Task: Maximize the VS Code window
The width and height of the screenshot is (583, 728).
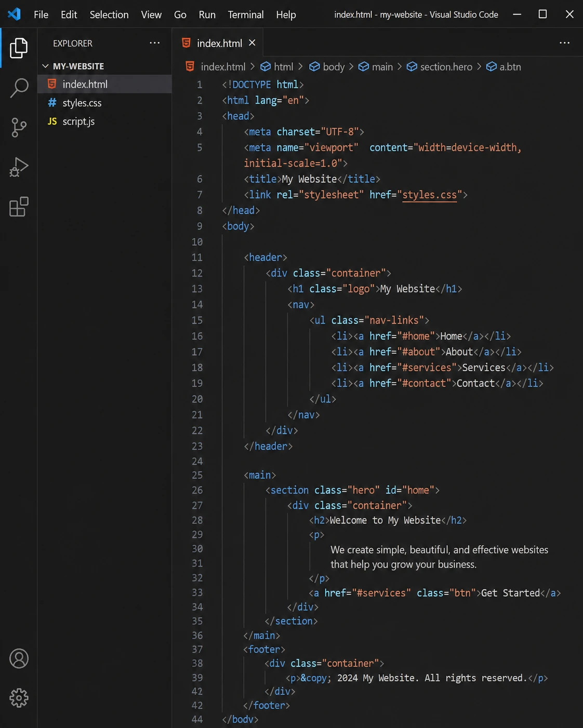Action: pos(542,14)
